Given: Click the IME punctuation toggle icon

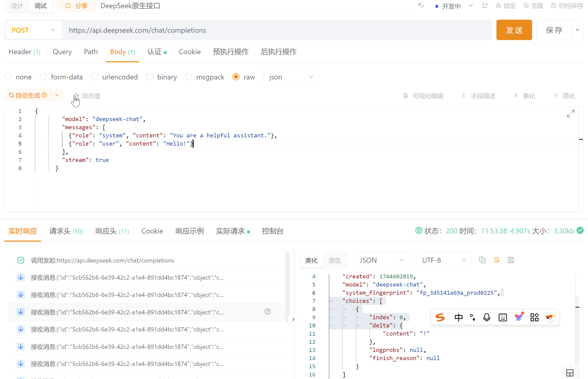Looking at the screenshot, I should tap(472, 317).
